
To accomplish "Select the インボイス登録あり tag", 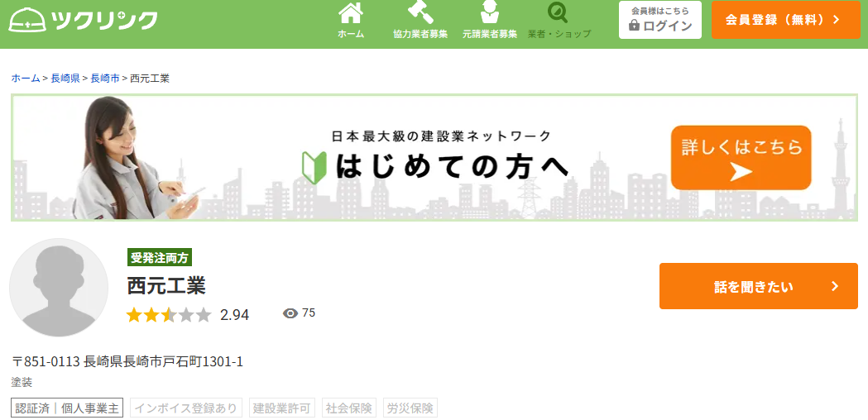I will click(x=186, y=408).
